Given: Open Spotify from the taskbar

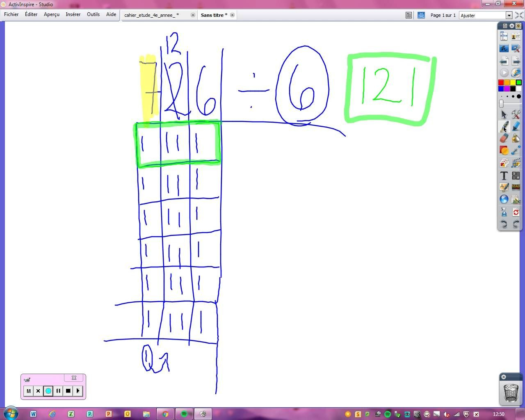Looking at the screenshot, I should (184, 414).
